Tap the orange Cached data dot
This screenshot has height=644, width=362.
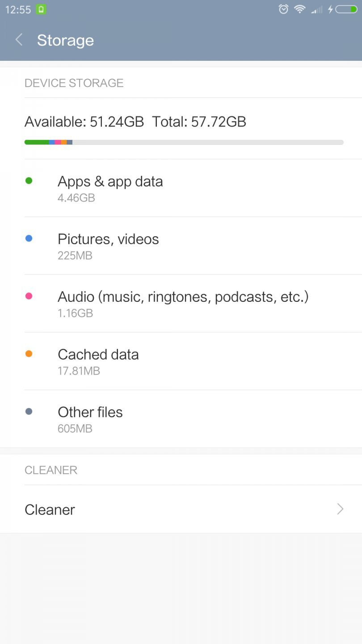(29, 353)
